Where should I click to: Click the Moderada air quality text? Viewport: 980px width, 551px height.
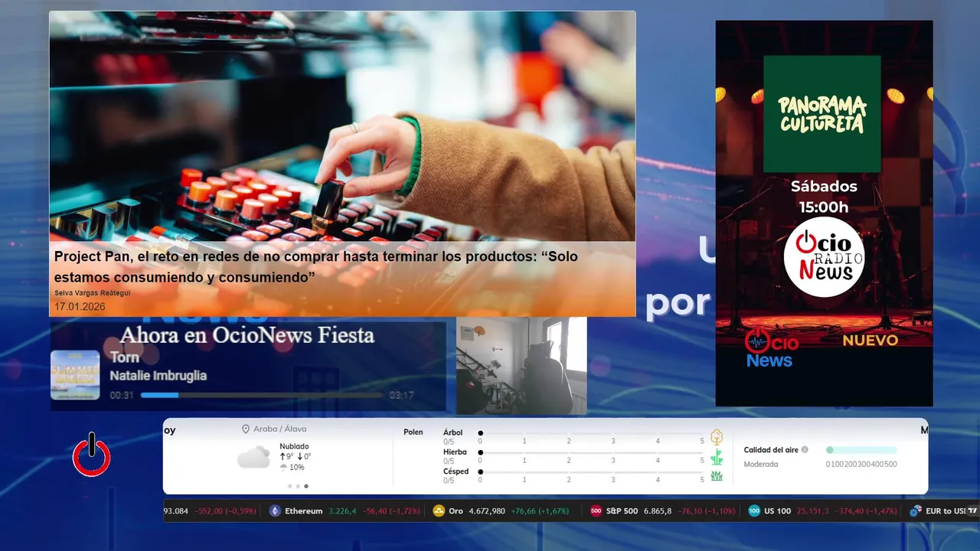(x=761, y=465)
